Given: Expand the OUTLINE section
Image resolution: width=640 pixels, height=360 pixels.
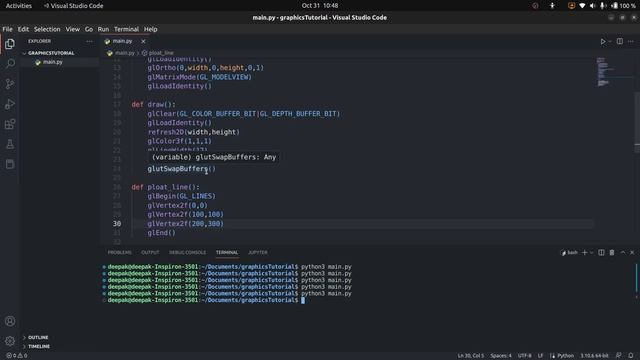Looking at the screenshot, I should (38, 338).
